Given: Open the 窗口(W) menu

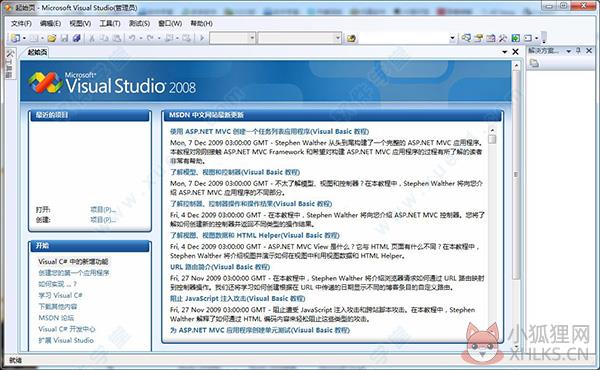Looking at the screenshot, I should pyautogui.click(x=170, y=23).
